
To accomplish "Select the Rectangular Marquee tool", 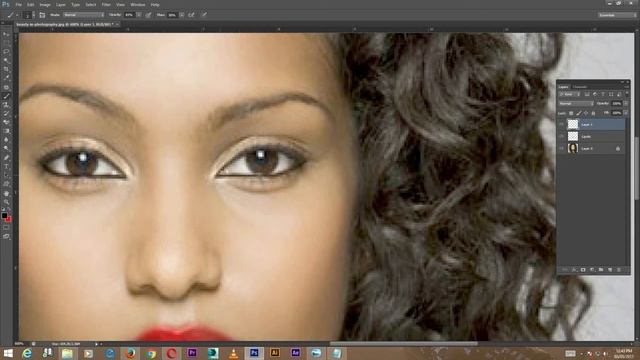I will 6,43.
